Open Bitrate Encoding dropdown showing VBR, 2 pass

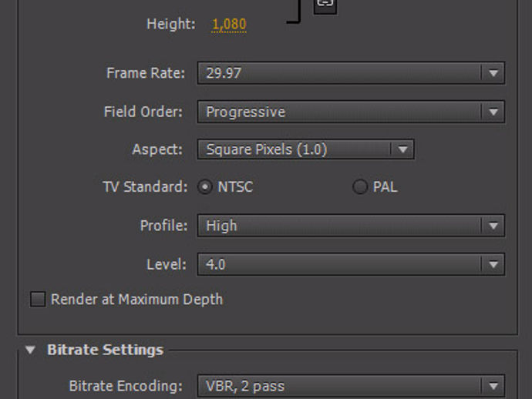point(351,386)
